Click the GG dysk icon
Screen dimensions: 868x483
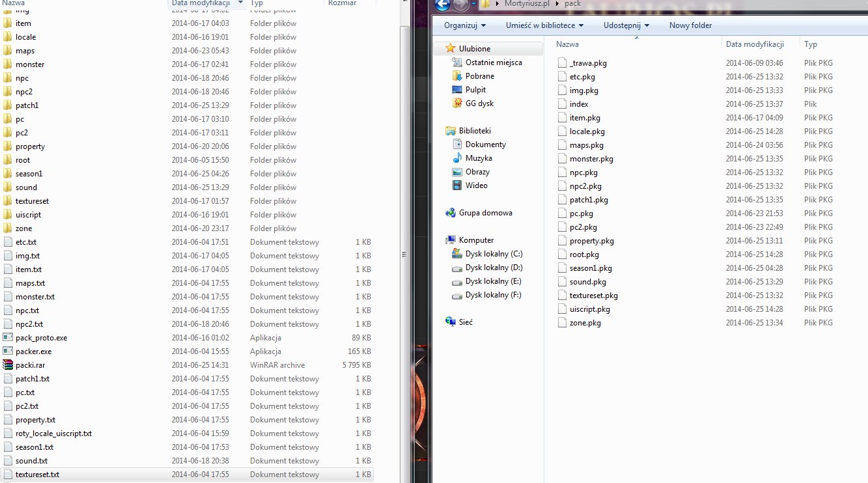point(457,103)
